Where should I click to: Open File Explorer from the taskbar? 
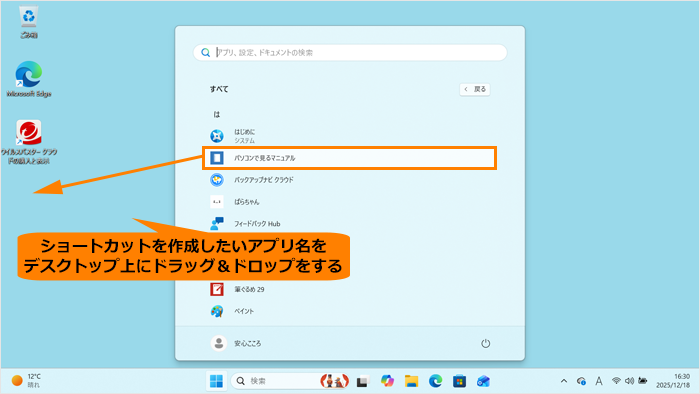[411, 381]
